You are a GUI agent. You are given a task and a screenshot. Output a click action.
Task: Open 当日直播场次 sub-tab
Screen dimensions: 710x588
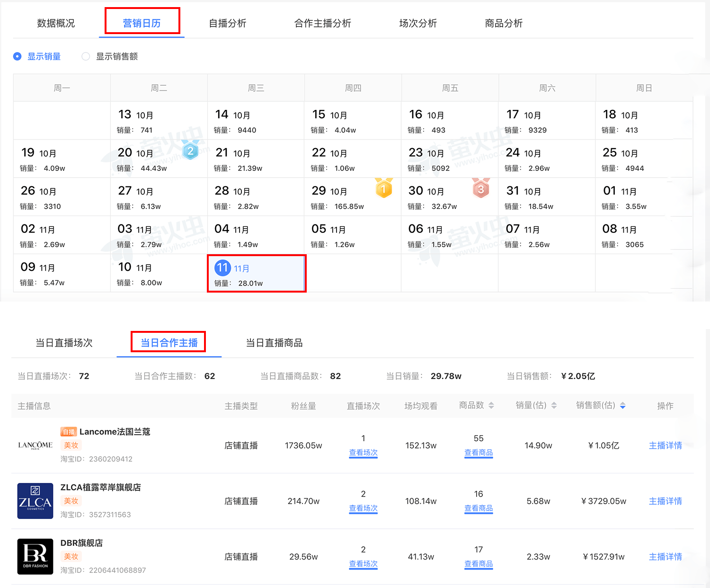(64, 343)
